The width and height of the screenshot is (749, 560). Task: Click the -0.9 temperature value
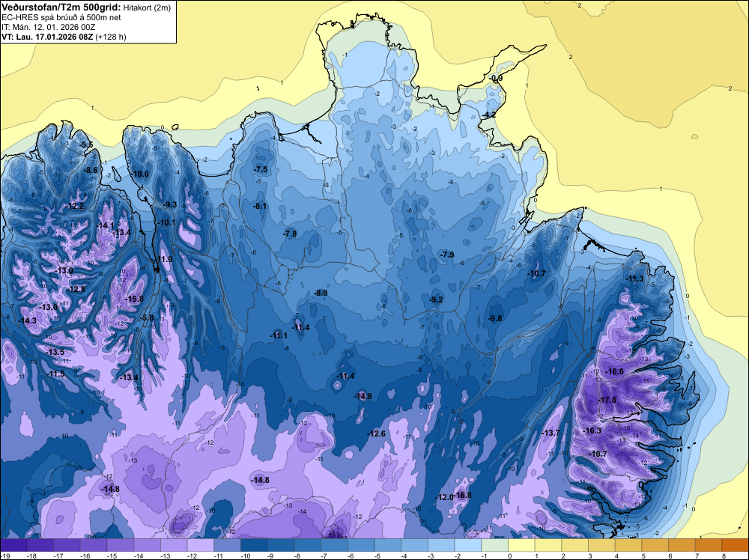496,79
